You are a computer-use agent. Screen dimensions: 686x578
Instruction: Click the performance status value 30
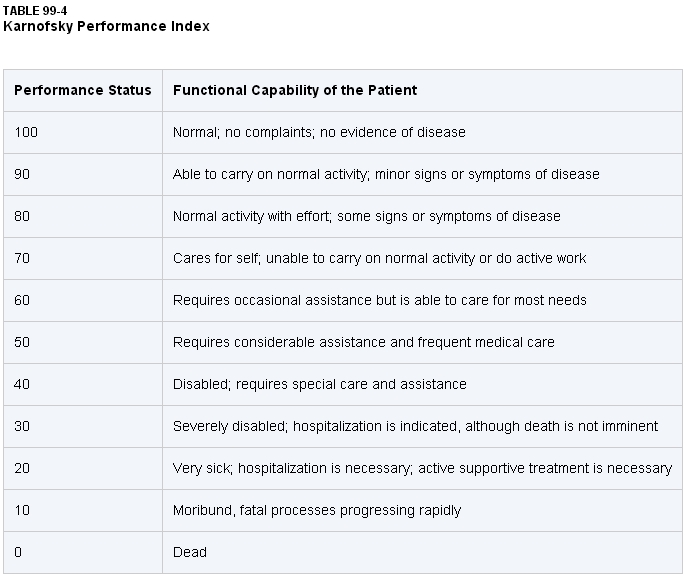pyautogui.click(x=22, y=426)
